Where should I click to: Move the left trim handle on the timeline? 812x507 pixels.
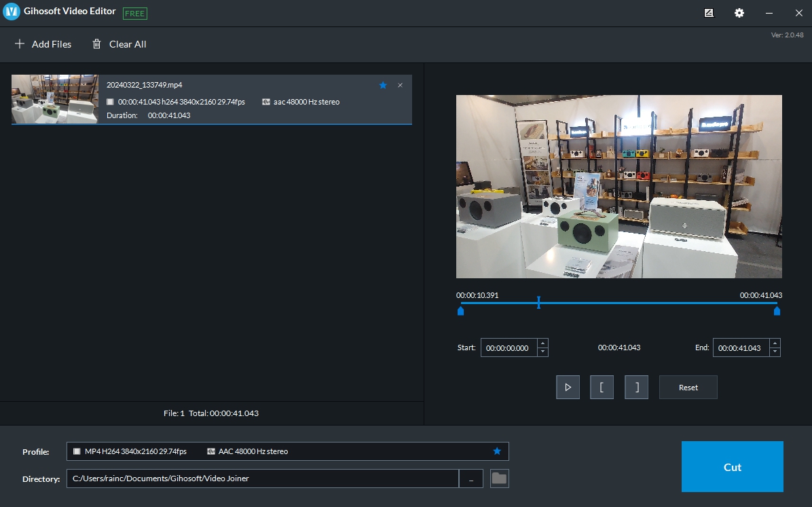(460, 310)
